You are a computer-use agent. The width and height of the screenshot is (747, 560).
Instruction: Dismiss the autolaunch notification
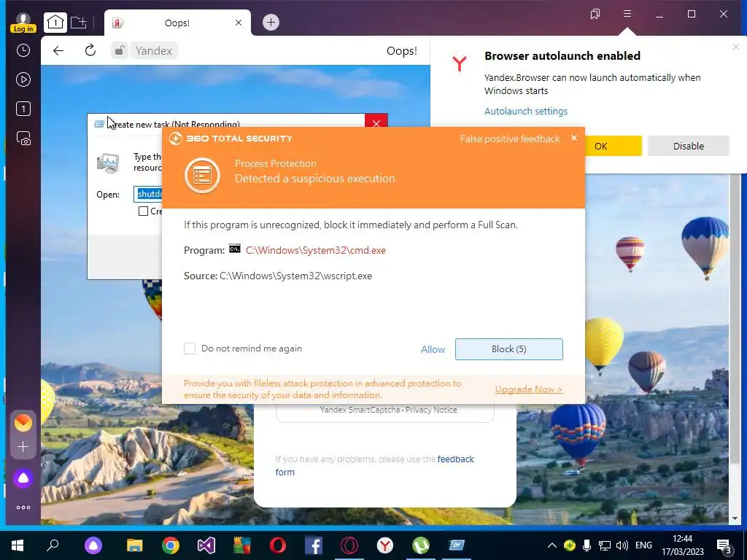point(736,47)
